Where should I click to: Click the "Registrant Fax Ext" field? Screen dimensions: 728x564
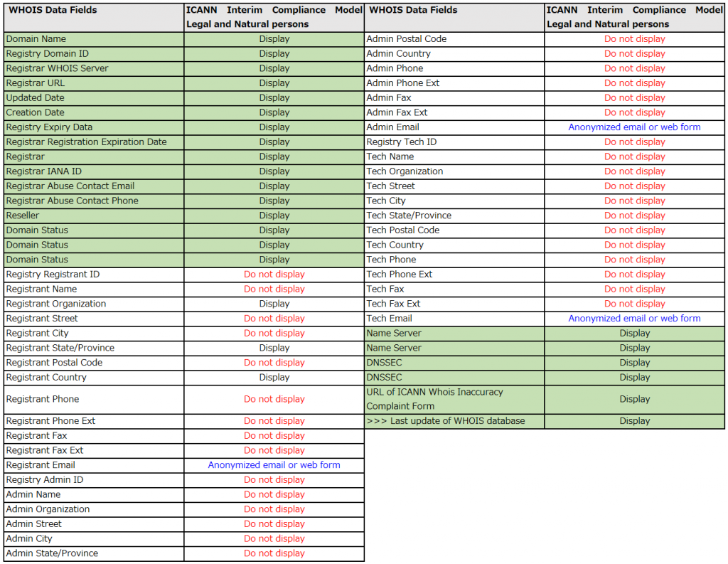[x=94, y=451]
